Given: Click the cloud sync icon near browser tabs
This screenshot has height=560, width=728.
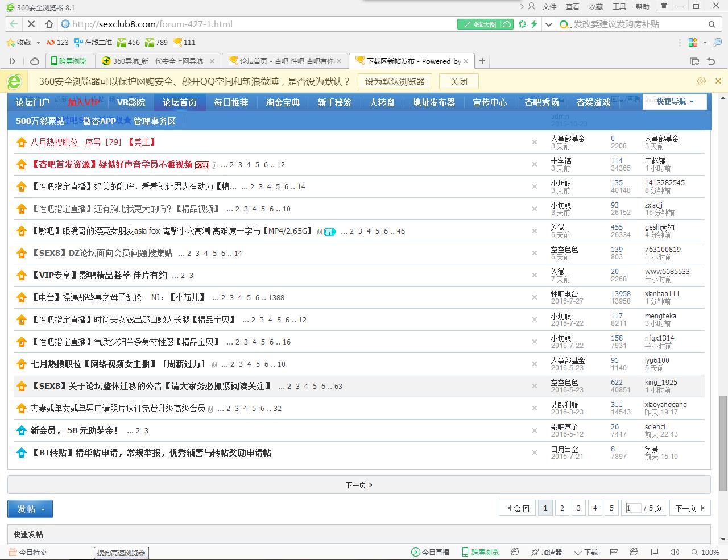Looking at the screenshot, I should pyautogui.click(x=34, y=61).
